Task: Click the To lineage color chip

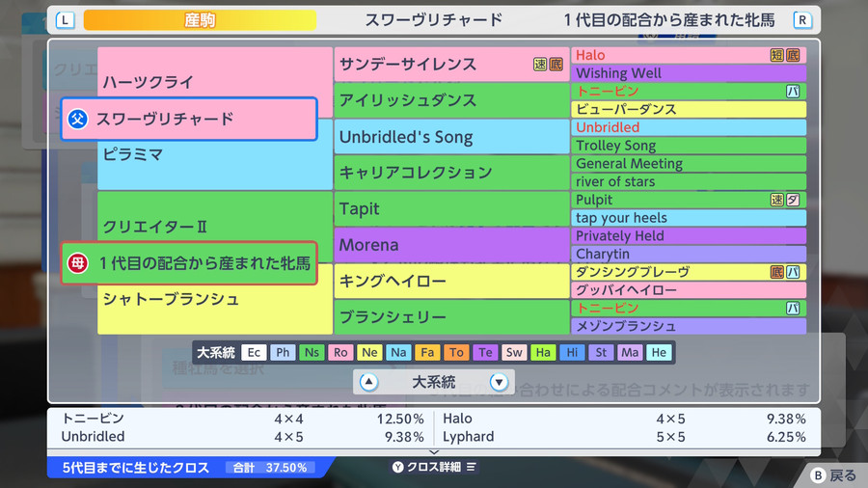Action: [456, 352]
